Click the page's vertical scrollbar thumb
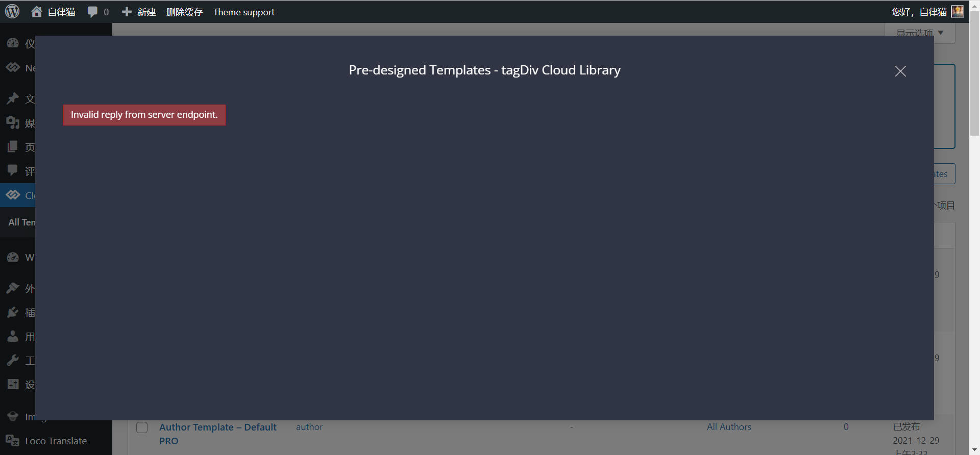Screen dimensions: 980x455 [974, 74]
